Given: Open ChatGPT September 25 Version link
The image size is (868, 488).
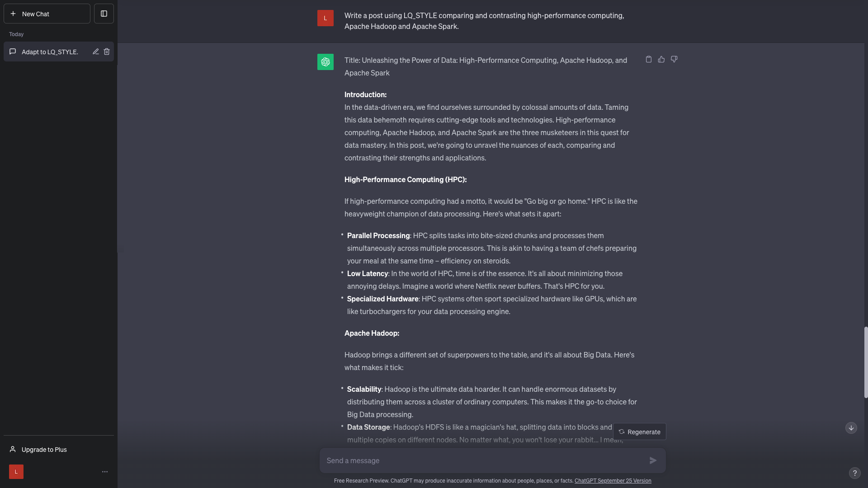Looking at the screenshot, I should pos(613,481).
